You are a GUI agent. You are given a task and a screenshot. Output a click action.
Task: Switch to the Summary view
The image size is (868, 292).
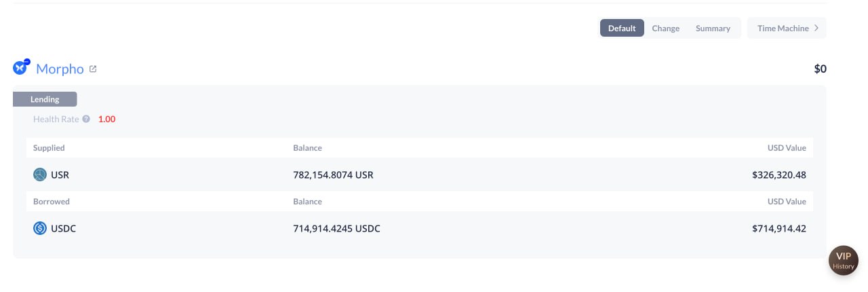click(713, 28)
